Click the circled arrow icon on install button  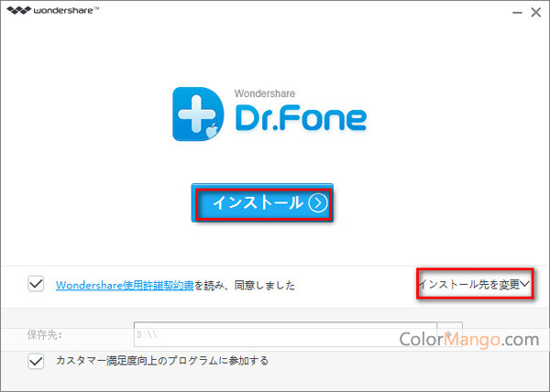click(x=317, y=203)
